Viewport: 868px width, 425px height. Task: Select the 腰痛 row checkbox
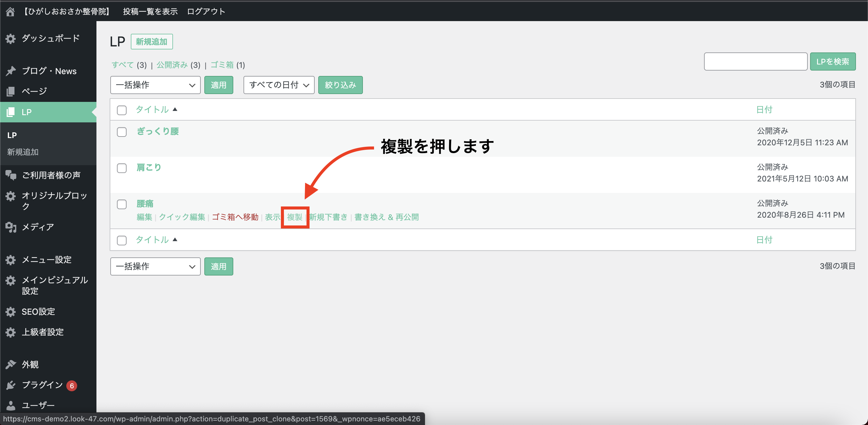pyautogui.click(x=122, y=204)
